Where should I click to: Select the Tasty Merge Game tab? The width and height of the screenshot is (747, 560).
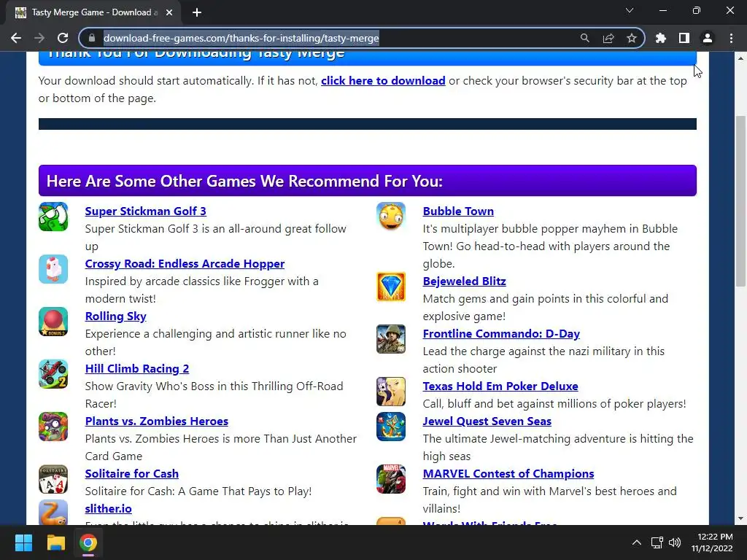pyautogui.click(x=93, y=12)
